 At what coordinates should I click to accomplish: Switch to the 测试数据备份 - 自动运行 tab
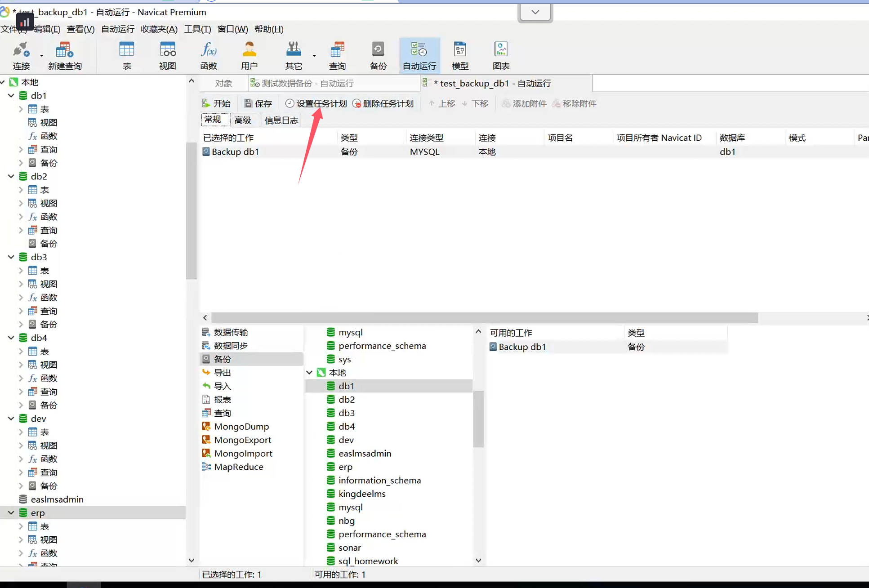334,83
